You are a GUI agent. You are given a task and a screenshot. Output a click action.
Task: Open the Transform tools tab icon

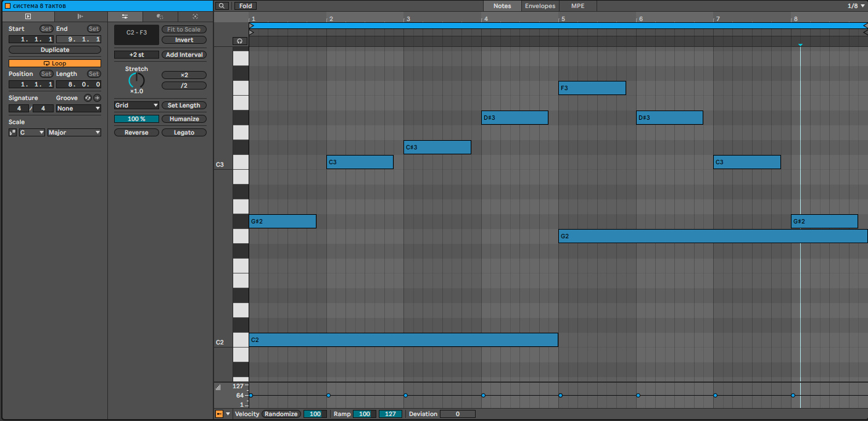tap(160, 17)
